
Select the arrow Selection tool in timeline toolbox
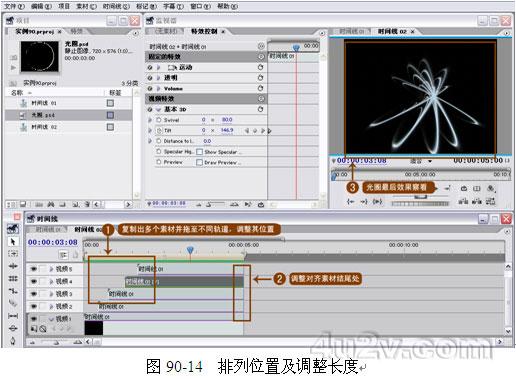pyautogui.click(x=13, y=241)
